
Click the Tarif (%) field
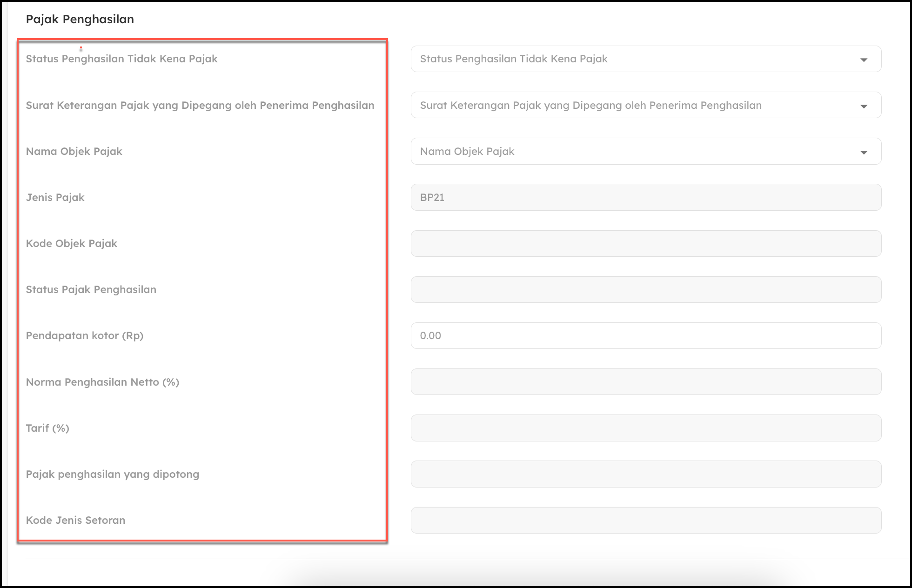(646, 428)
